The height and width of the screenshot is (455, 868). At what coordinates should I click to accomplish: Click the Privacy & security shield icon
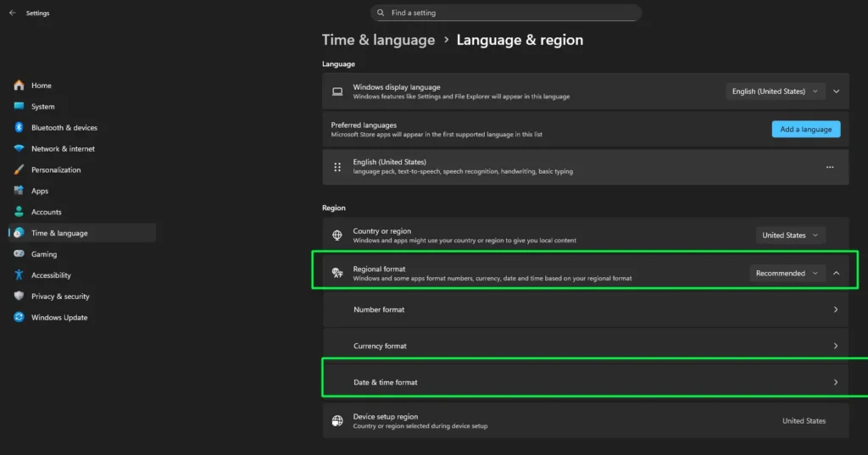19,297
